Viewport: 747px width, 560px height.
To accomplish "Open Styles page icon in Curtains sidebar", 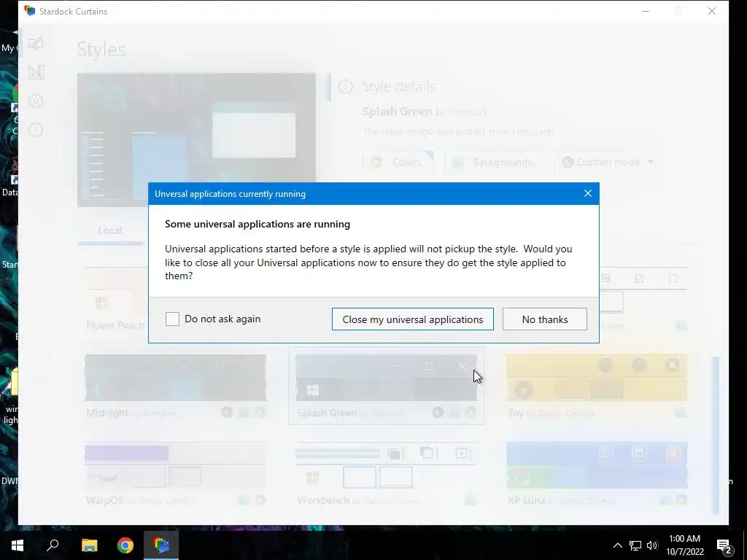I will tap(36, 43).
